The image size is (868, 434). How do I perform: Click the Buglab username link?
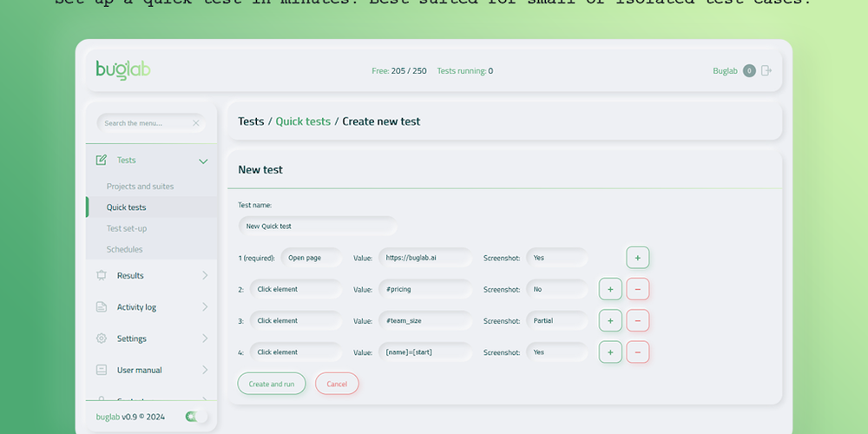tap(725, 71)
